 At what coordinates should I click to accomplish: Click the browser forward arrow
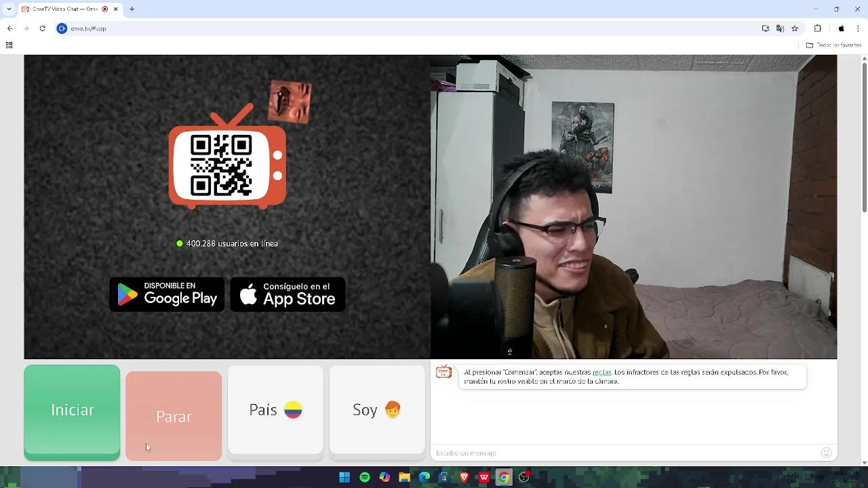[x=26, y=28]
